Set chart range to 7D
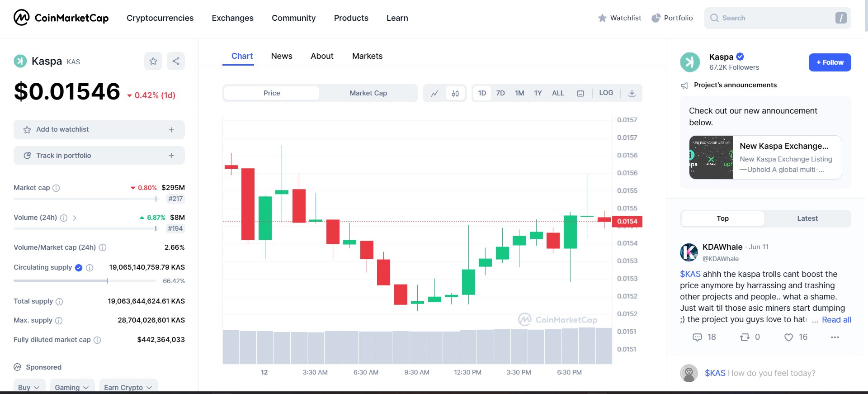The height and width of the screenshot is (394, 868). pyautogui.click(x=500, y=93)
